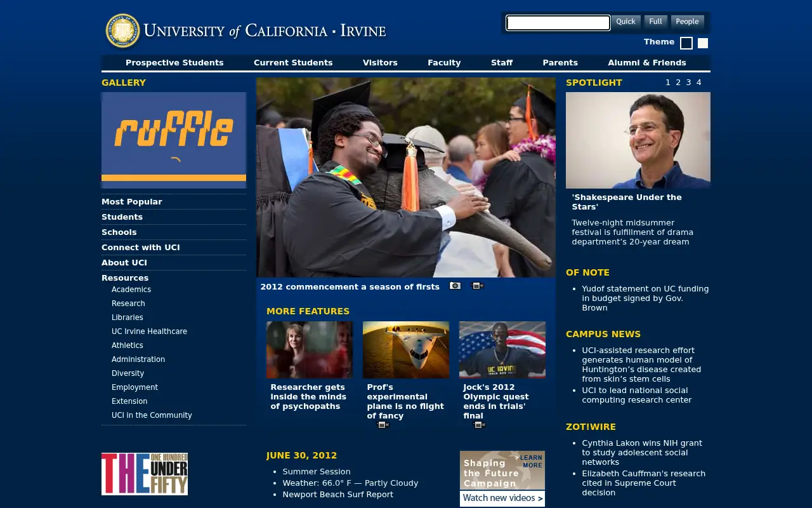
Task: Switch Spotlight to slide 3
Action: (688, 83)
